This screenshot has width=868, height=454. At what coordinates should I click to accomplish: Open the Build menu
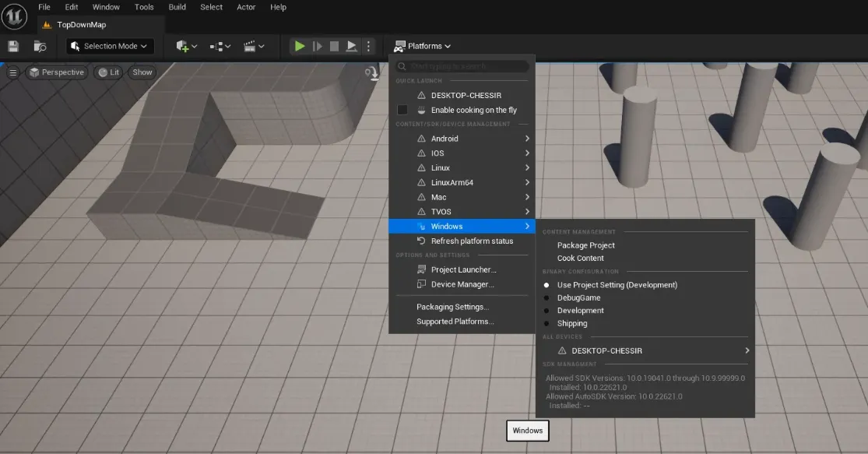(177, 7)
